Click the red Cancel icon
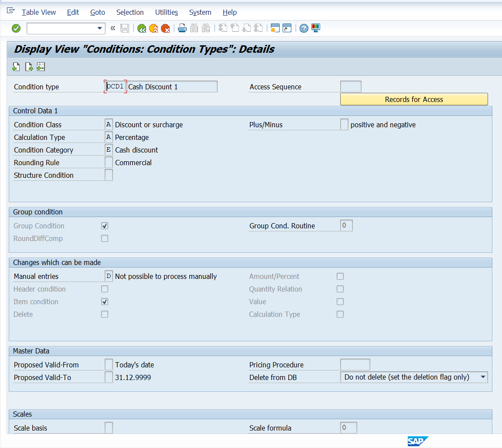 (165, 28)
